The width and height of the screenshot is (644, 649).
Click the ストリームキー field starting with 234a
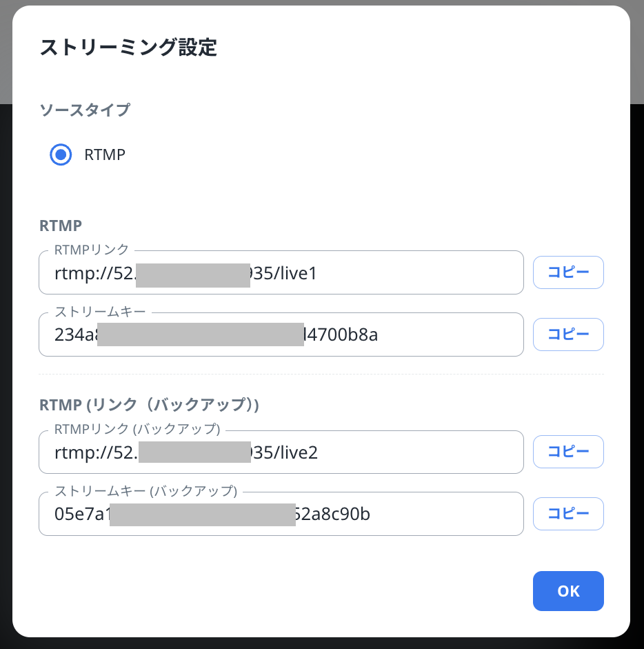coord(281,335)
